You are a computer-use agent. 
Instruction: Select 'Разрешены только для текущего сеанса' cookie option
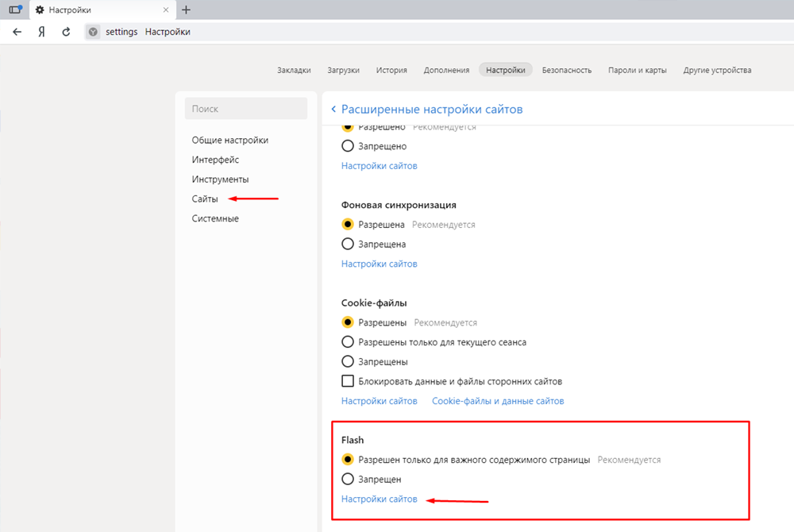pos(347,342)
